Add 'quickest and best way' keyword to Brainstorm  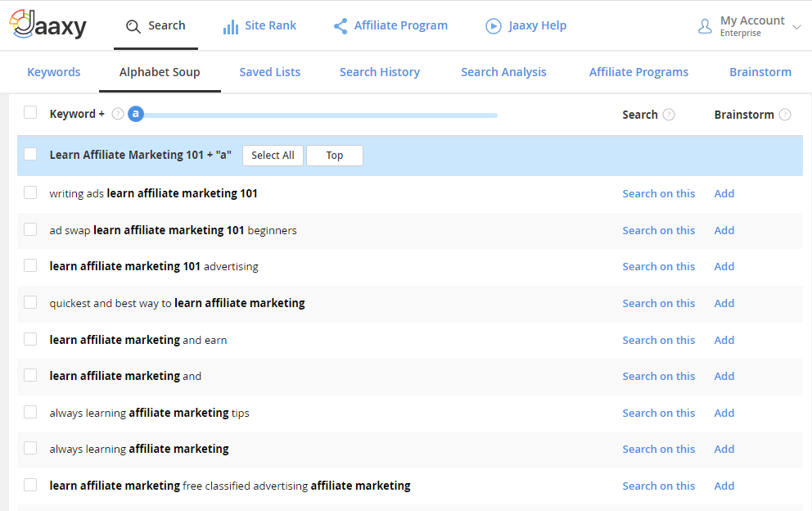pos(724,303)
